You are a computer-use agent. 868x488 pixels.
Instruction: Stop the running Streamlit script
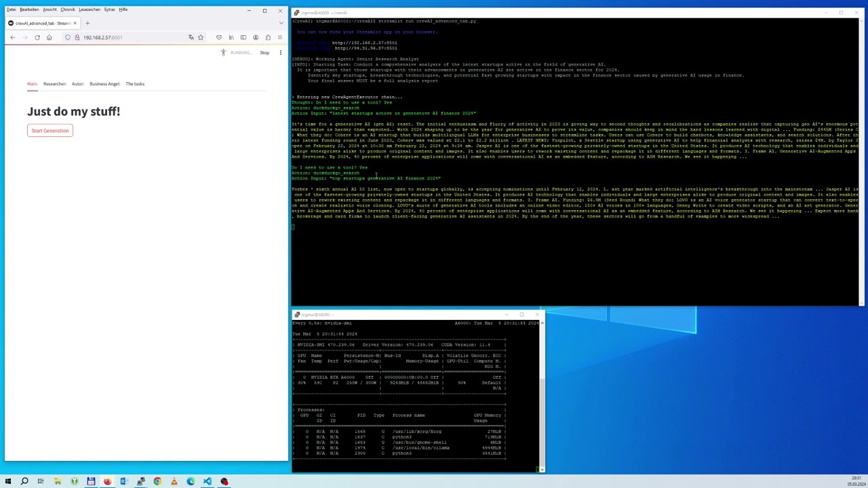pos(264,52)
